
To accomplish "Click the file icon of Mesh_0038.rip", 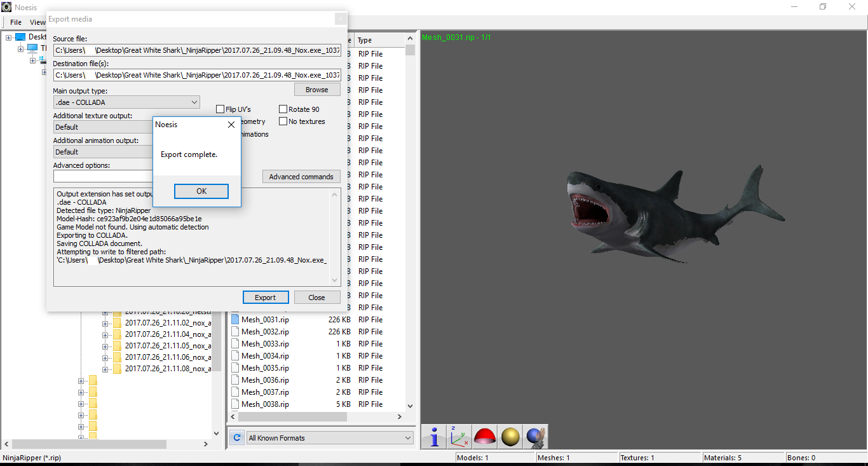I will pos(234,404).
